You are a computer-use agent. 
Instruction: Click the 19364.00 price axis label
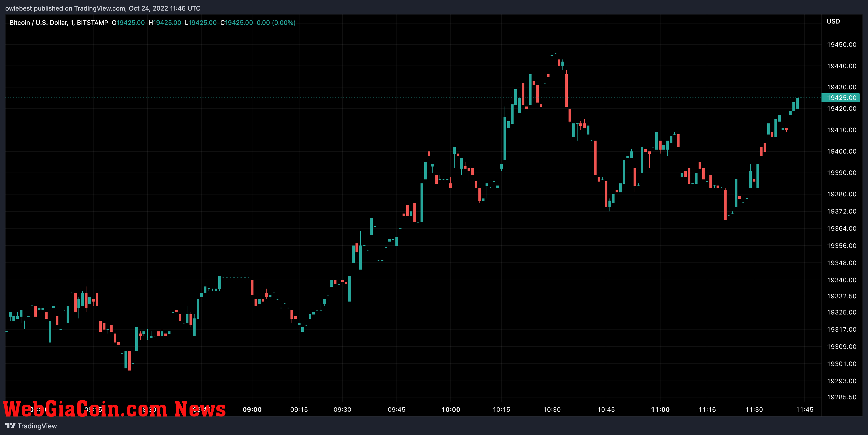tap(841, 228)
